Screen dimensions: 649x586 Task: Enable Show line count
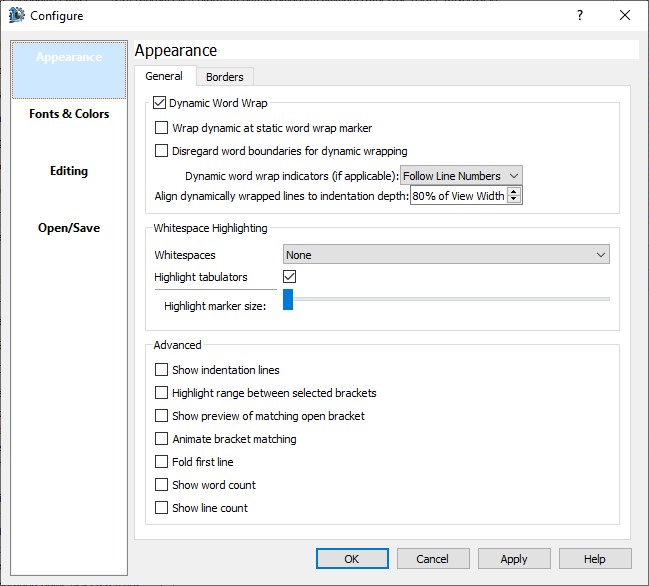click(161, 507)
